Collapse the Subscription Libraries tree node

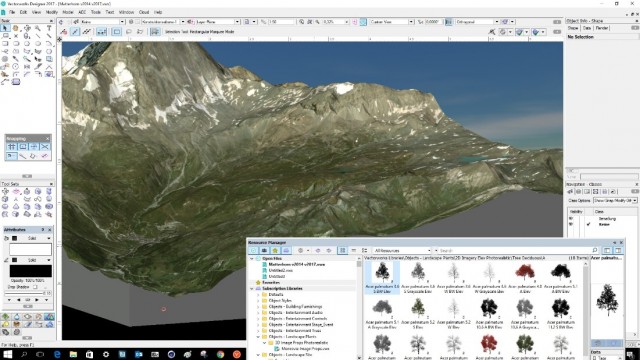252,289
